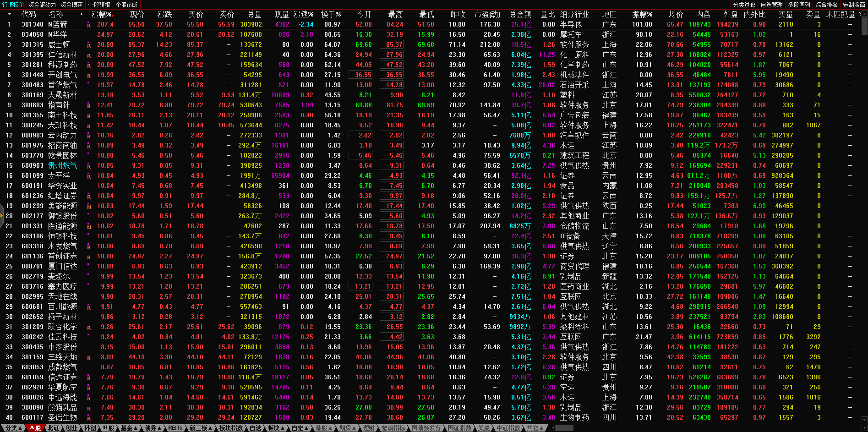Switch to the 资金驱动力 tab
The image size is (868, 432).
(x=42, y=5)
